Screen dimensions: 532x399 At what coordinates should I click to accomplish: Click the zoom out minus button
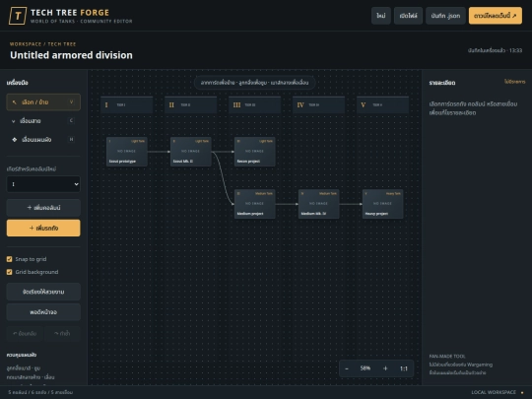click(347, 368)
